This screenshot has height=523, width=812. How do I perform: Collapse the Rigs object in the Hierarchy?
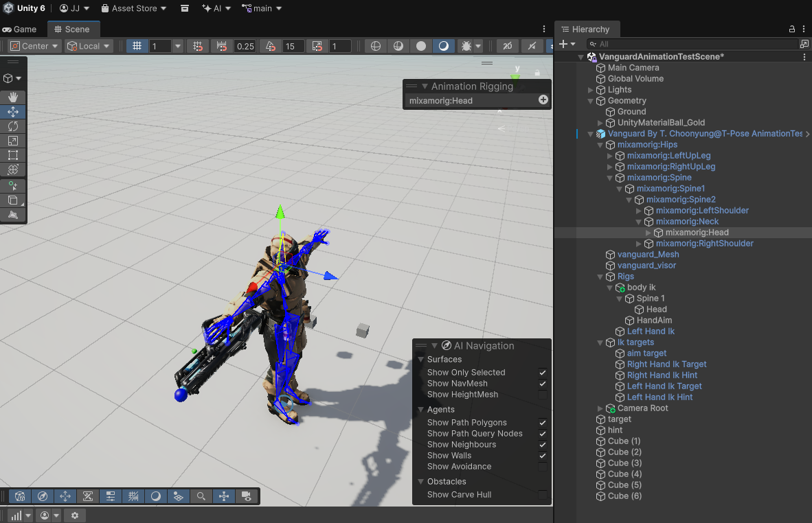click(x=600, y=277)
